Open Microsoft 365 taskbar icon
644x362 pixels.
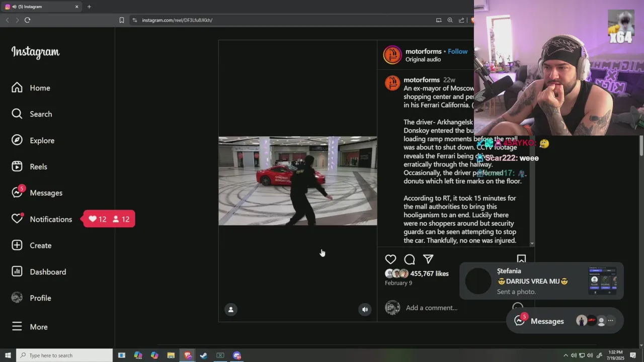[x=138, y=355]
